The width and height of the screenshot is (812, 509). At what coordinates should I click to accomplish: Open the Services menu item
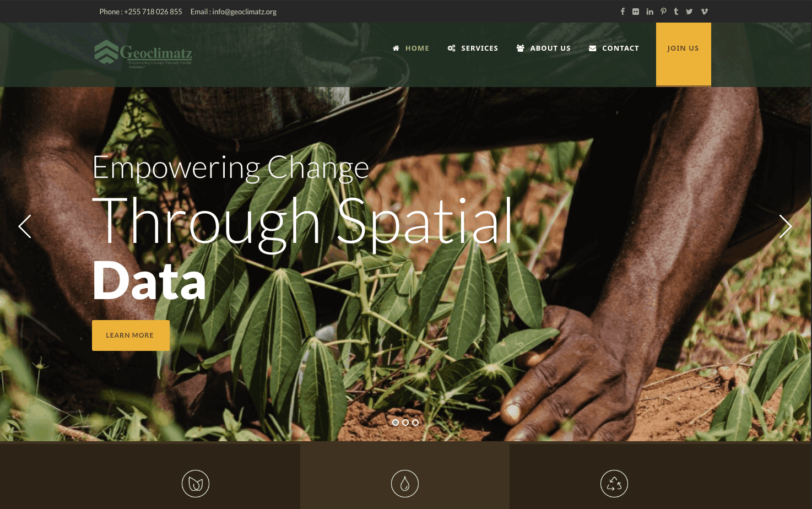click(473, 48)
